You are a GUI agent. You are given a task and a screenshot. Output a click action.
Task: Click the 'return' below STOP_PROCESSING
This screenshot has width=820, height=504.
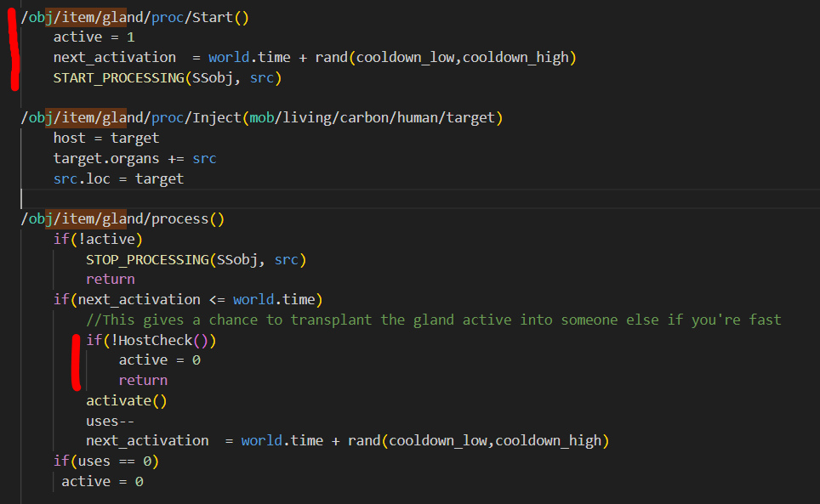[x=111, y=280]
